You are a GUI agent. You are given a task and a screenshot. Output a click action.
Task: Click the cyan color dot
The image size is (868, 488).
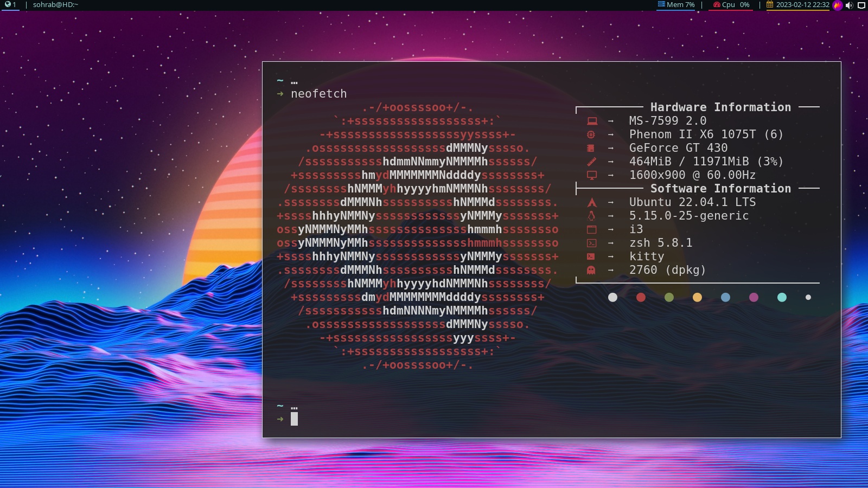[782, 297]
